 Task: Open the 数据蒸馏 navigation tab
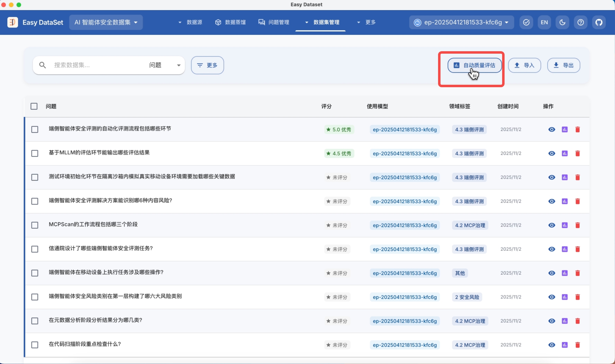coord(230,22)
